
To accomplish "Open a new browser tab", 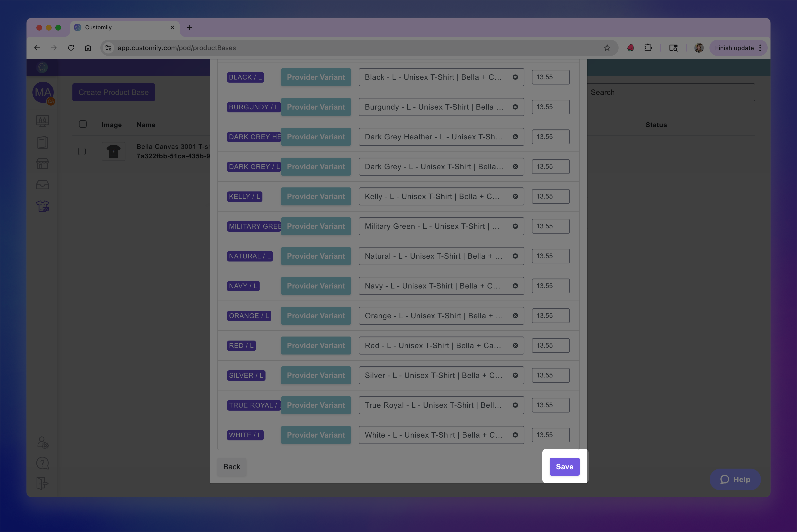I will (189, 27).
